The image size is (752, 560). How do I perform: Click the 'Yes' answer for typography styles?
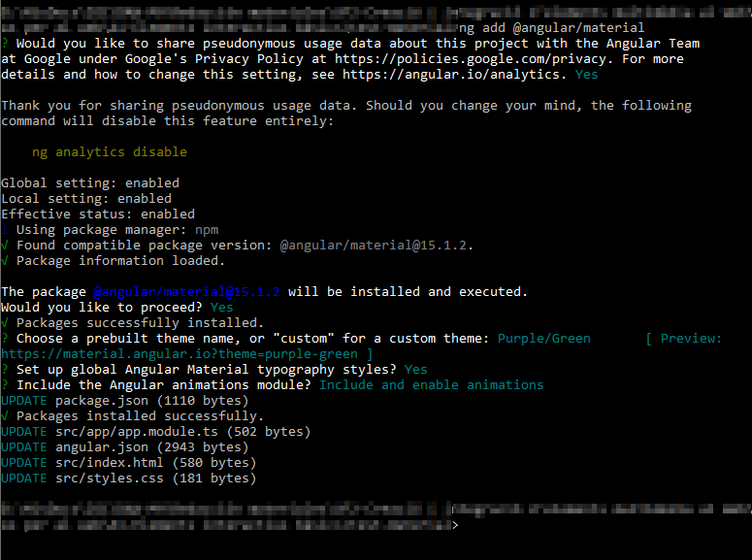[415, 370]
